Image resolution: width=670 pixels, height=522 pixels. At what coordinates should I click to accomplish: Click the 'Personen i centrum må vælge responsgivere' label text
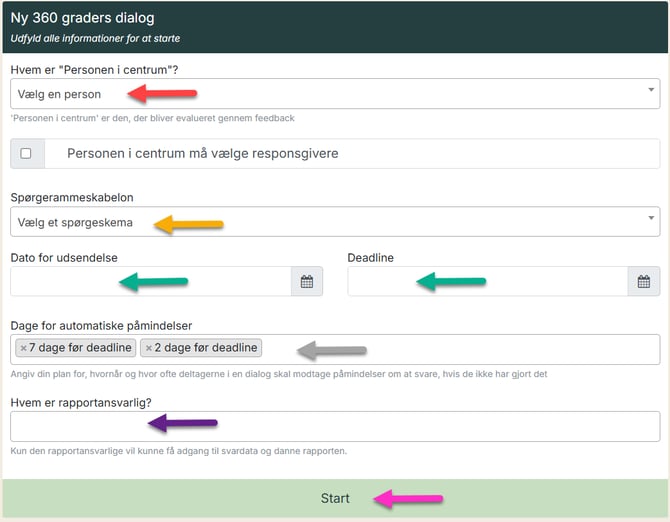click(203, 154)
